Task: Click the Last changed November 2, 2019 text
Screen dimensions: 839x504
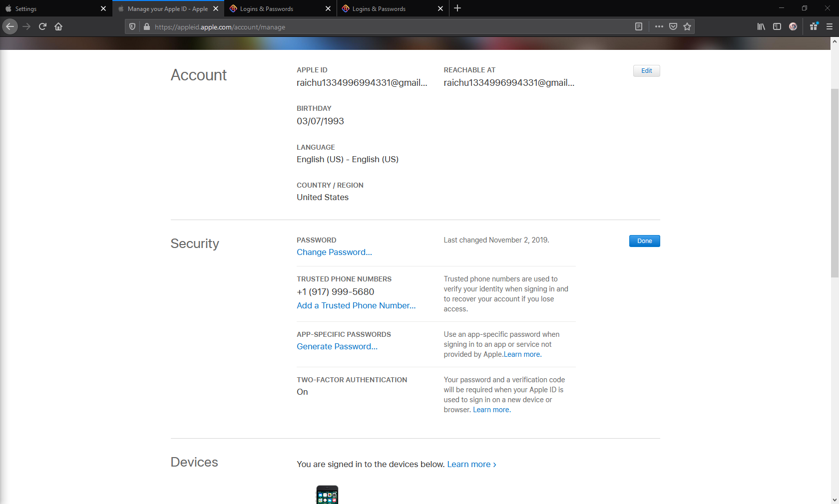Action: pyautogui.click(x=496, y=240)
